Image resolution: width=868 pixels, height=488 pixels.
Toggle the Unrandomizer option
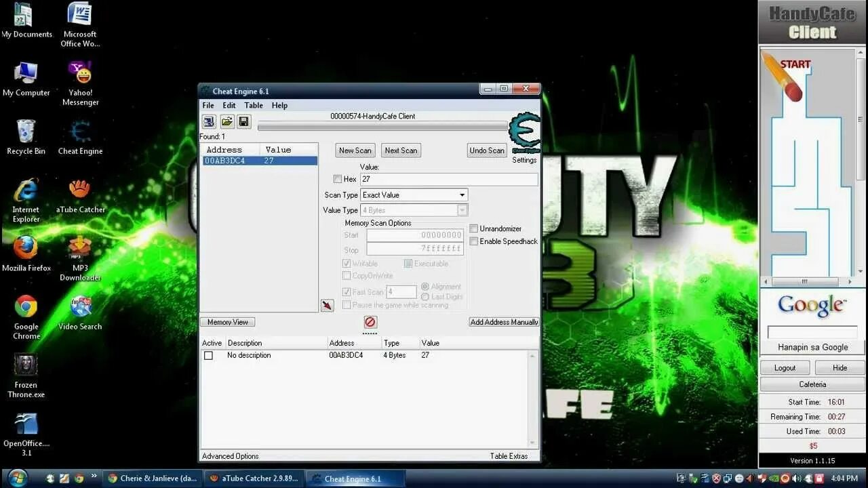tap(473, 228)
